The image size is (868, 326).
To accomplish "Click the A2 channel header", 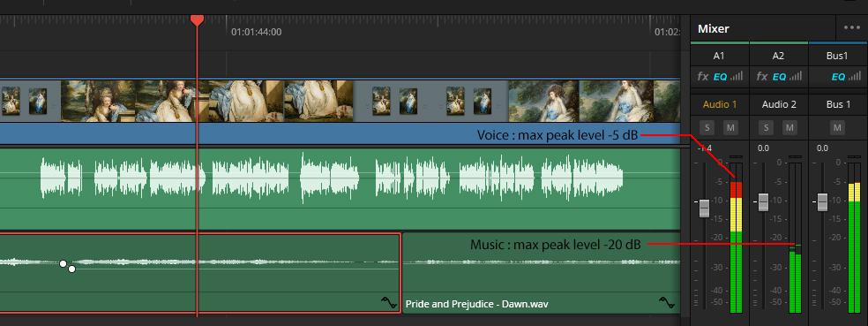I will pyautogui.click(x=778, y=56).
